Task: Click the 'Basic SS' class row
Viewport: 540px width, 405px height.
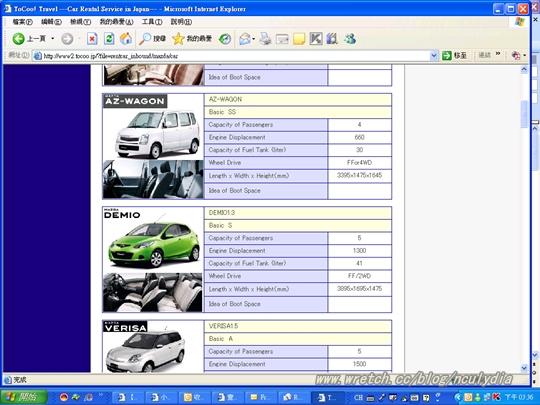Action: pyautogui.click(x=298, y=112)
